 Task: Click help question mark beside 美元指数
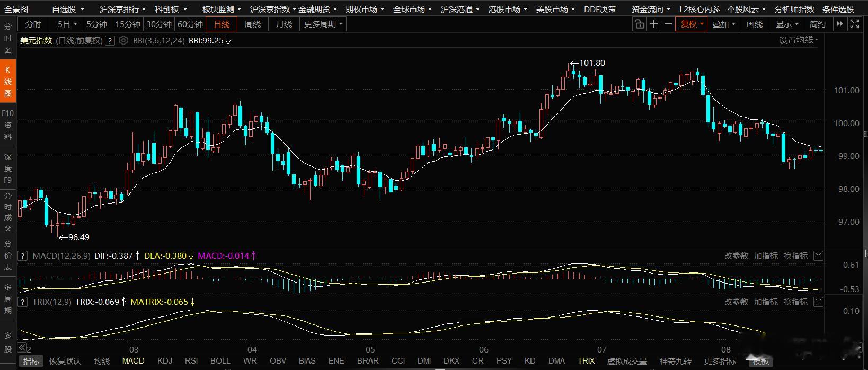pos(110,40)
